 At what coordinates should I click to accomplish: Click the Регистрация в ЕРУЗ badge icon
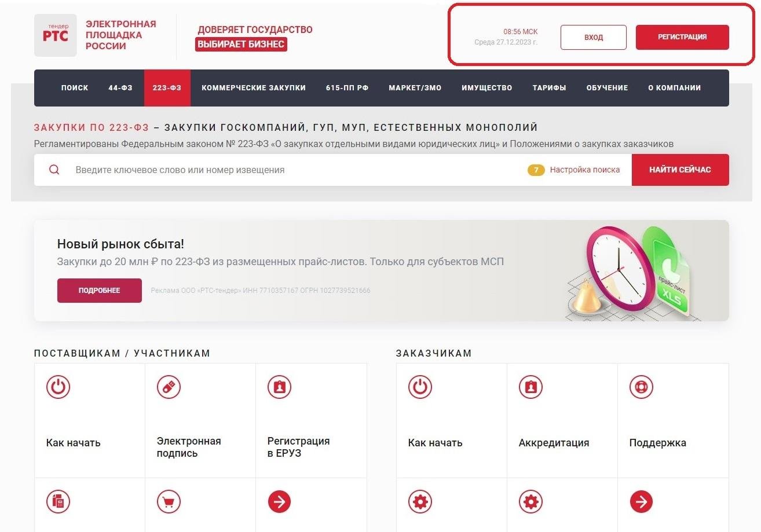(279, 387)
